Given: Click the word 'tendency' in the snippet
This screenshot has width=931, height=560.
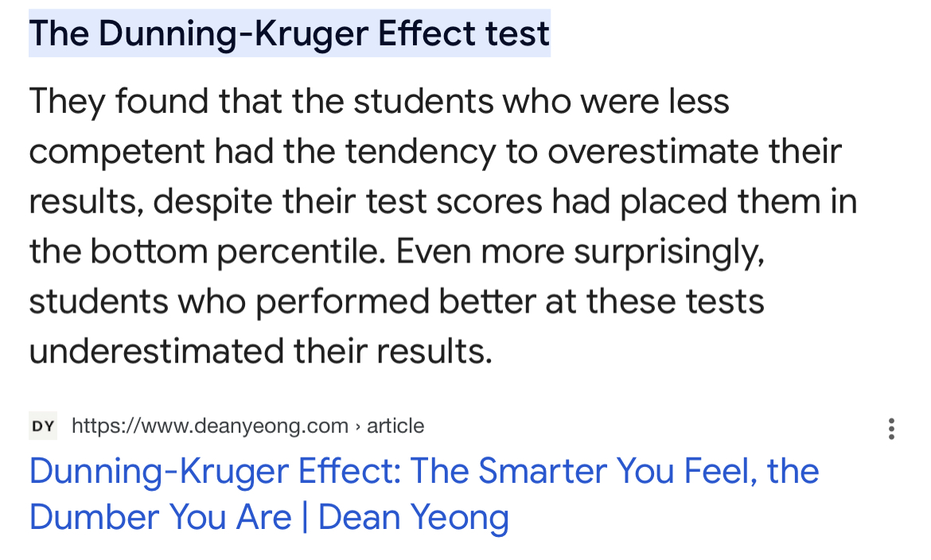Looking at the screenshot, I should click(420, 152).
